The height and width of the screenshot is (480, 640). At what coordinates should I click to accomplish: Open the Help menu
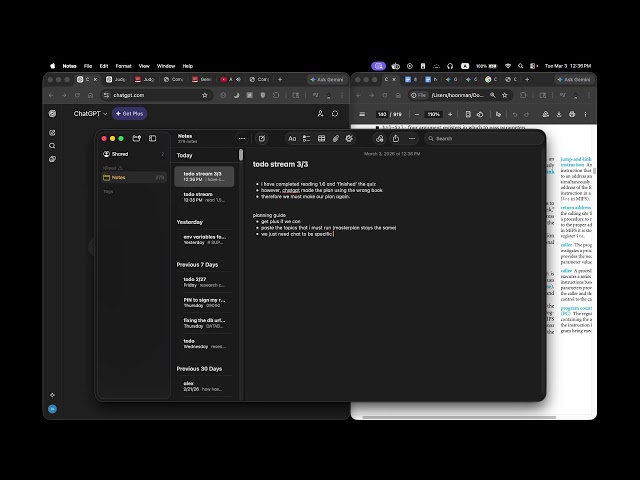187,66
